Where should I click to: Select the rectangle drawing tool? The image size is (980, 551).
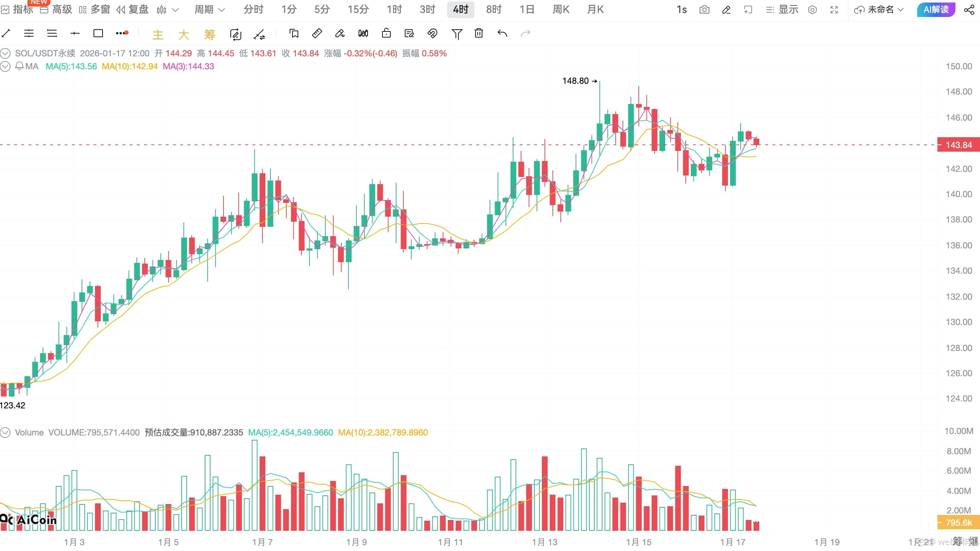pos(98,34)
